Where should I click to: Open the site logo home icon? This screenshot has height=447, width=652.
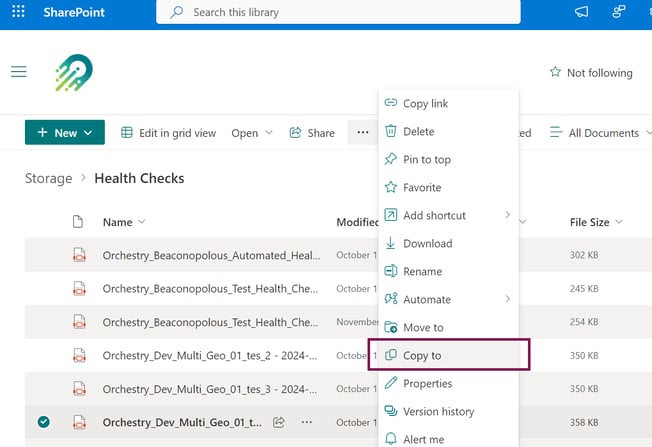74,73
